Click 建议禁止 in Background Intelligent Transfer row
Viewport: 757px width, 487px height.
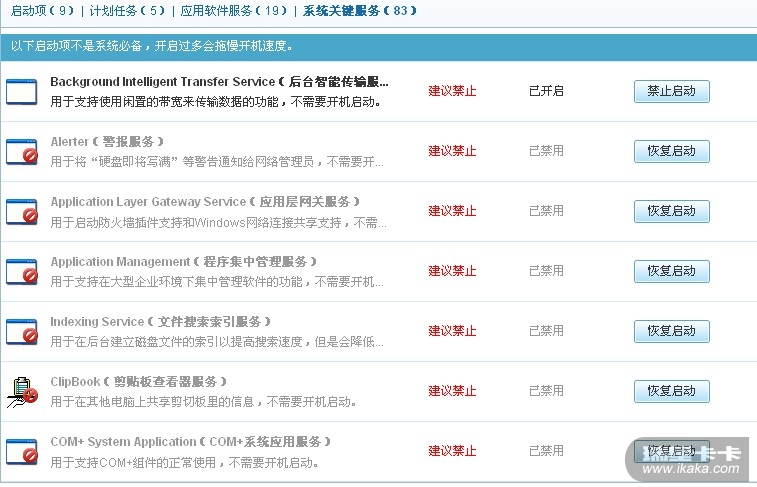(452, 91)
